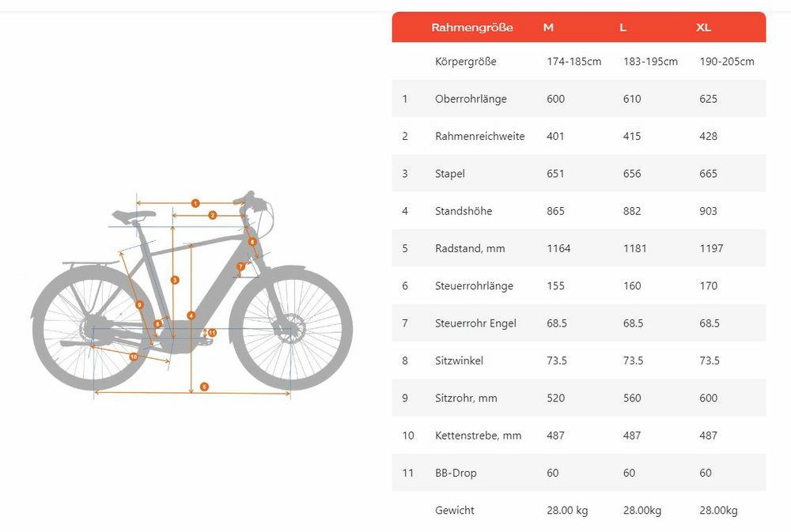Click marker 11 BB-Drop indicator
791x532 pixels.
click(212, 333)
